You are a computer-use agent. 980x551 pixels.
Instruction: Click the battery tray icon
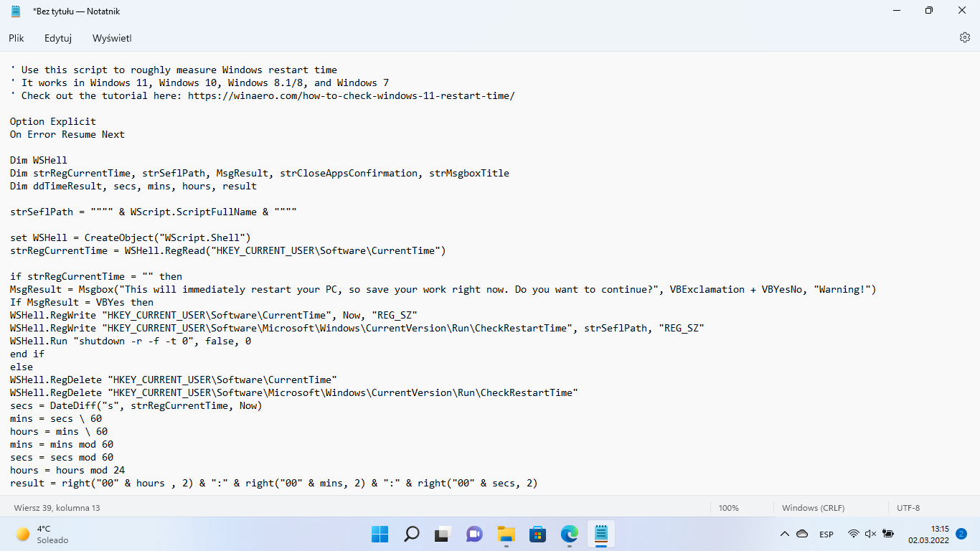click(x=888, y=534)
